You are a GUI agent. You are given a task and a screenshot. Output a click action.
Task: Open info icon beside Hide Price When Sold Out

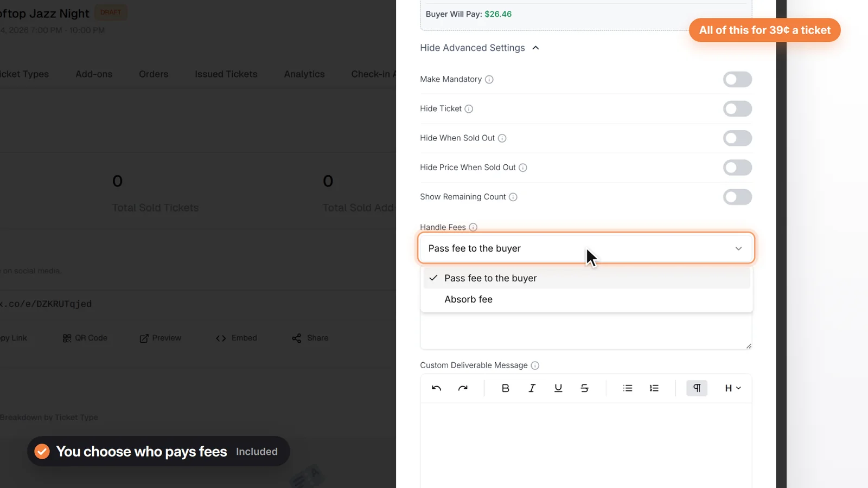pos(523,168)
